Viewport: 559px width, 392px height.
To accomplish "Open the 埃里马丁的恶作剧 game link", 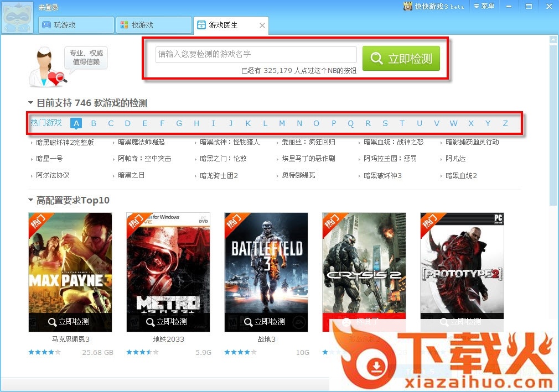I will [x=308, y=159].
